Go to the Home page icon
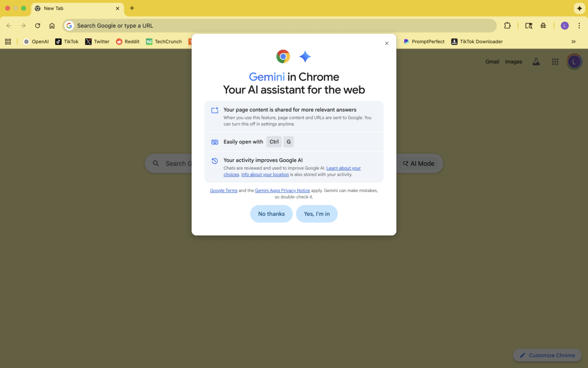Screen dimensions: 588x368 point(52,26)
